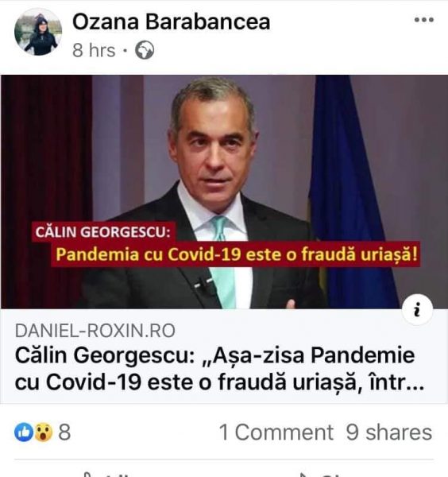The width and height of the screenshot is (448, 477).
Task: Click the "8 hrs" post timestamp
Action: 94,50
